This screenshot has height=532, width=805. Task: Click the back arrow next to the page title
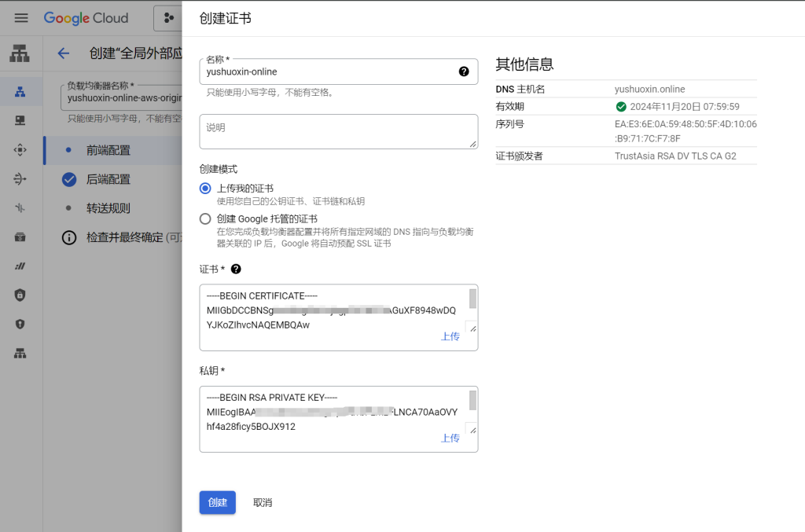coord(64,53)
